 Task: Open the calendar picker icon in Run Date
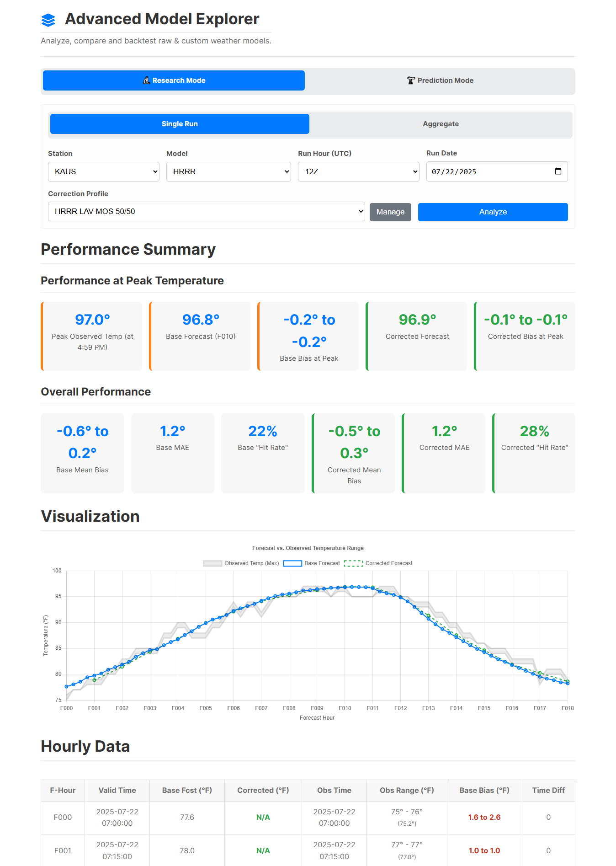(x=558, y=171)
